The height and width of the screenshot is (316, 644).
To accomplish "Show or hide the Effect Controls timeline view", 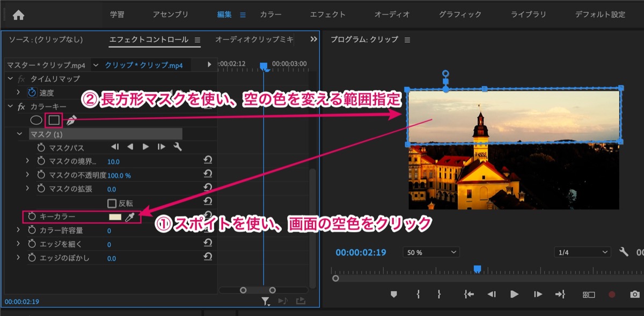I will tap(210, 64).
